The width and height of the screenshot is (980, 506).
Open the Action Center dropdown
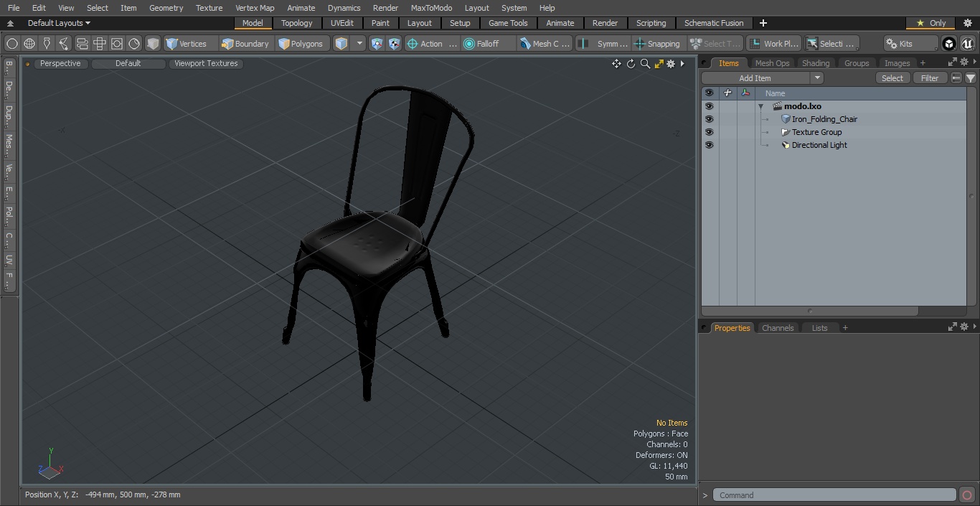432,44
